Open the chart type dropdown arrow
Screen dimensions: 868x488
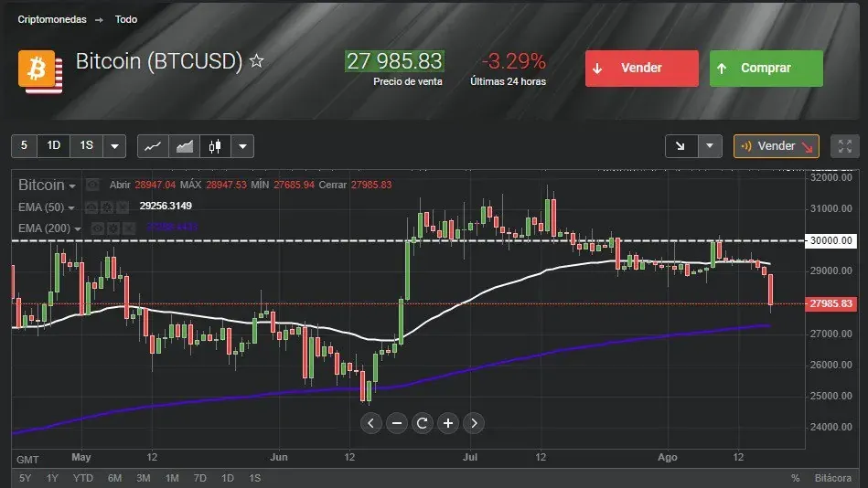click(x=242, y=146)
